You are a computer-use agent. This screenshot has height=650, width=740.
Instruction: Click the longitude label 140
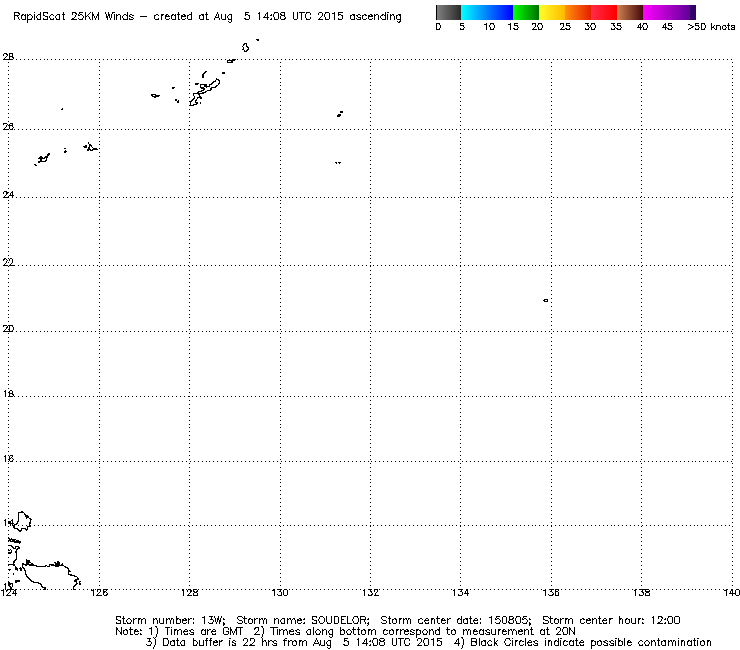coord(731,592)
